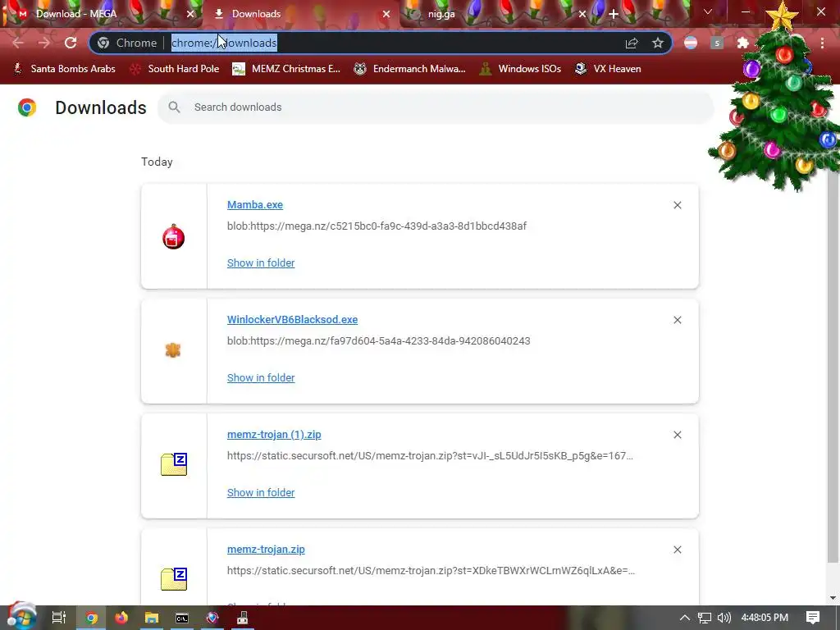
Task: Click the Today date heading
Action: (x=157, y=162)
